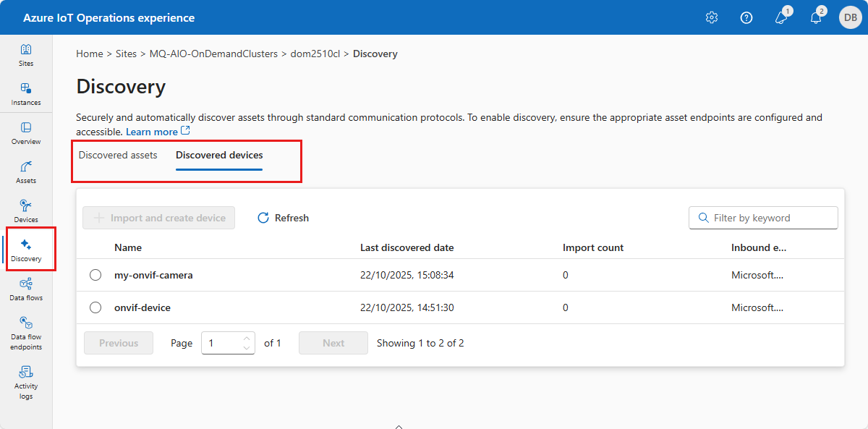Screen dimensions: 868x429
Task: Switch to the Discovered assets tab
Action: (x=118, y=155)
